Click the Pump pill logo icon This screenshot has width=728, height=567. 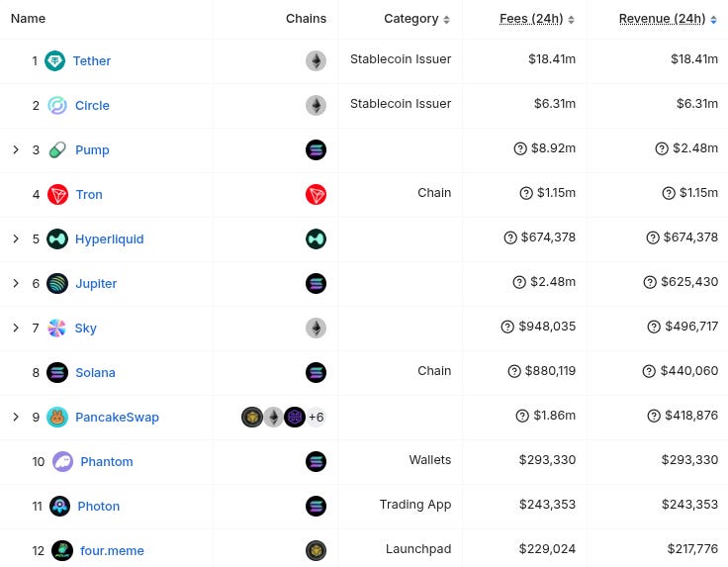57,150
